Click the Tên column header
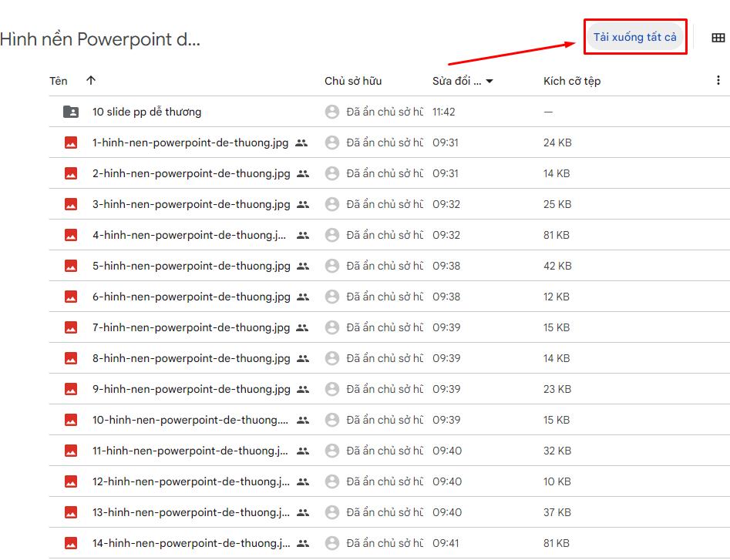 click(x=59, y=81)
